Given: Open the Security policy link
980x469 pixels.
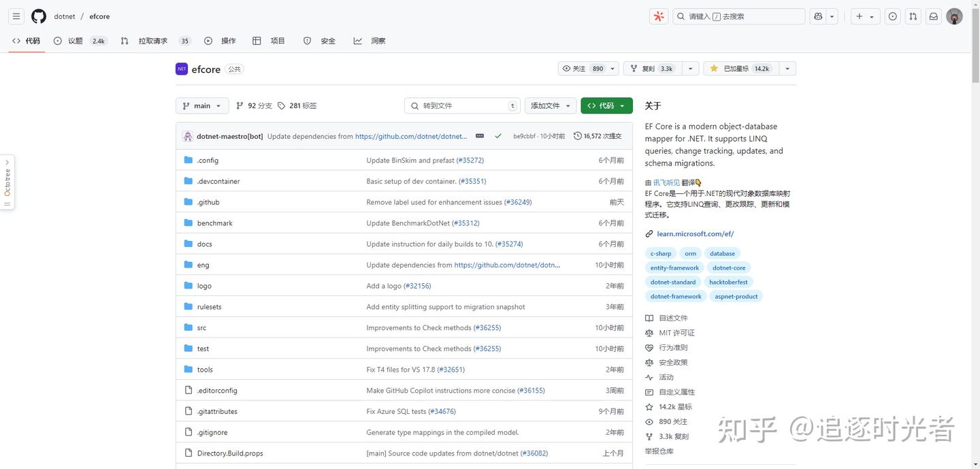Looking at the screenshot, I should [x=666, y=362].
